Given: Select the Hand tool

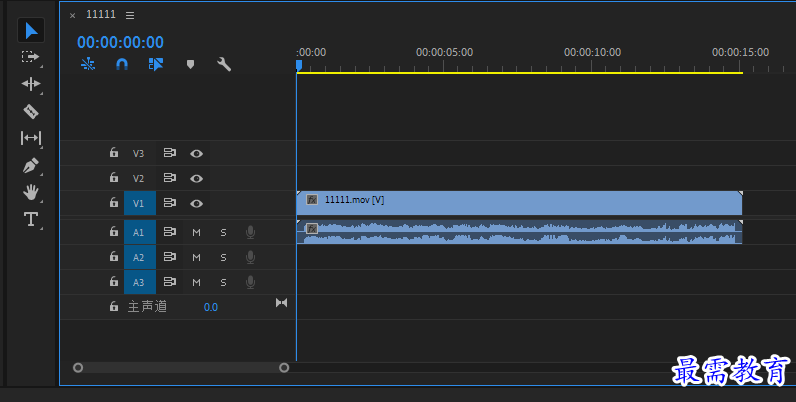Looking at the screenshot, I should pos(31,192).
